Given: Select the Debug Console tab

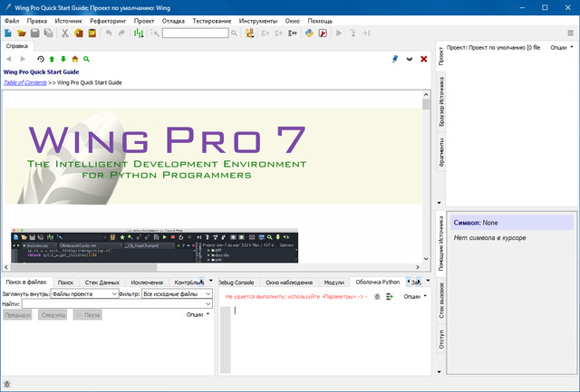Looking at the screenshot, I should 238,282.
